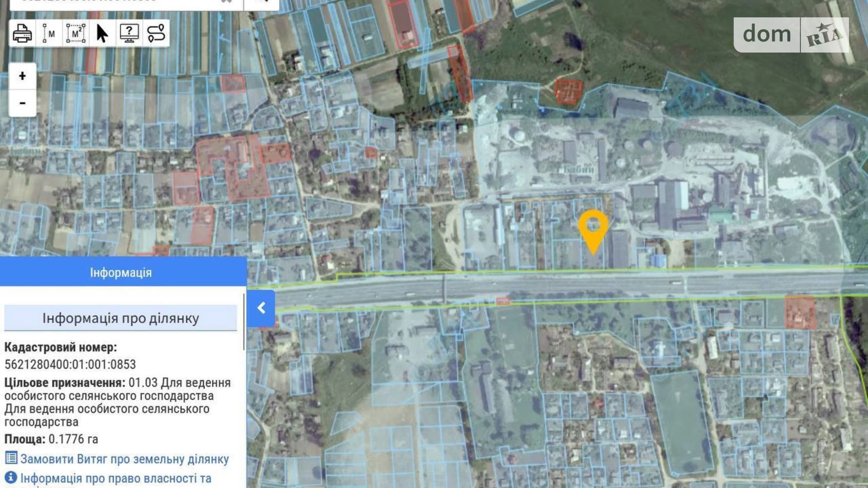The height and width of the screenshot is (488, 868).
Task: Open Замовити Витяг про земельну ділянку link
Action: (124, 459)
